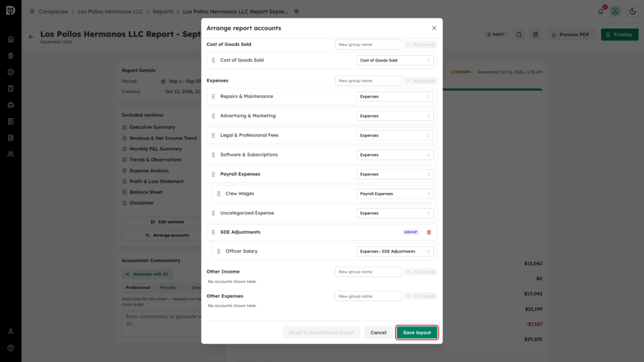Viewport: 644px width, 362px height.
Task: Focus new group name field for Other Income
Action: click(x=369, y=271)
